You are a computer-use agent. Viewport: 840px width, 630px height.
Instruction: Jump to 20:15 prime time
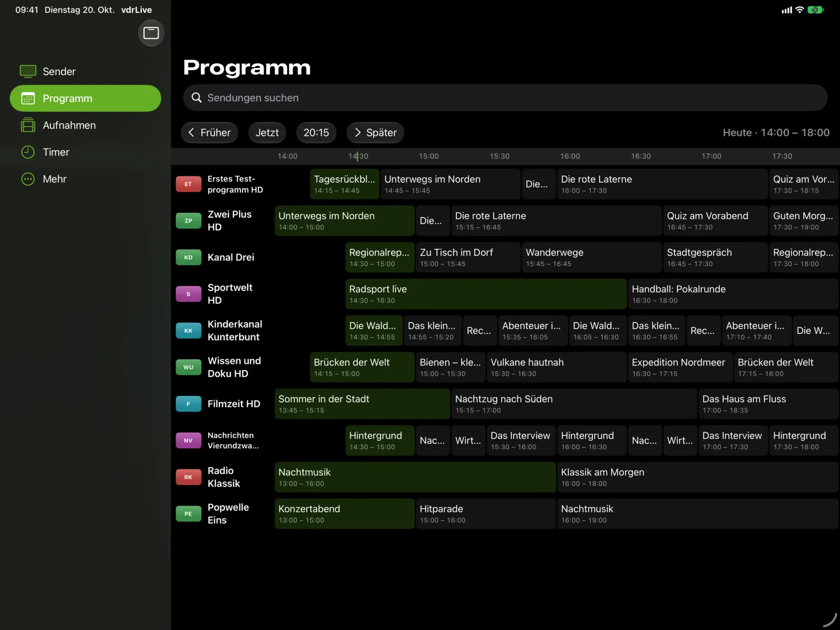pyautogui.click(x=316, y=132)
